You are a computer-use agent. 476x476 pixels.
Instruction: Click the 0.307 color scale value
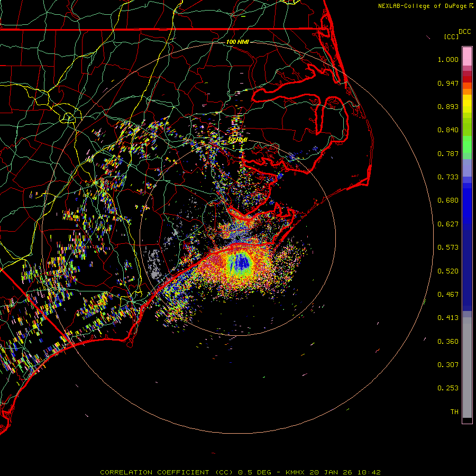(448, 365)
